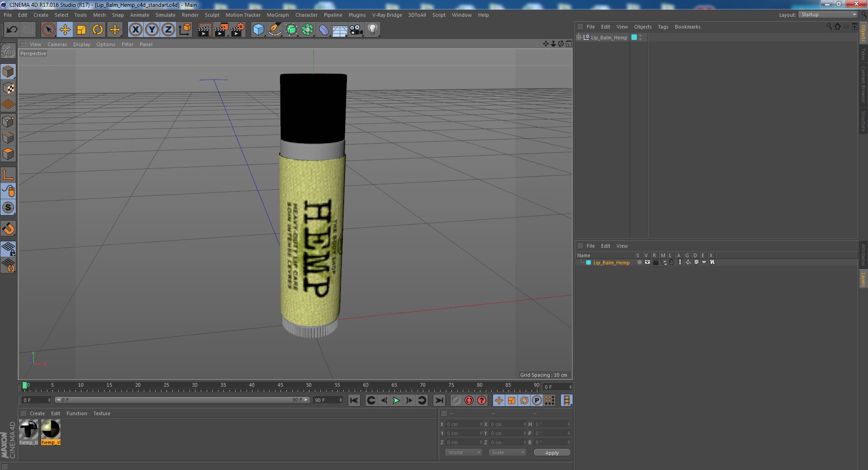Render the active view
Viewport: 868px width, 470px height.
(204, 30)
